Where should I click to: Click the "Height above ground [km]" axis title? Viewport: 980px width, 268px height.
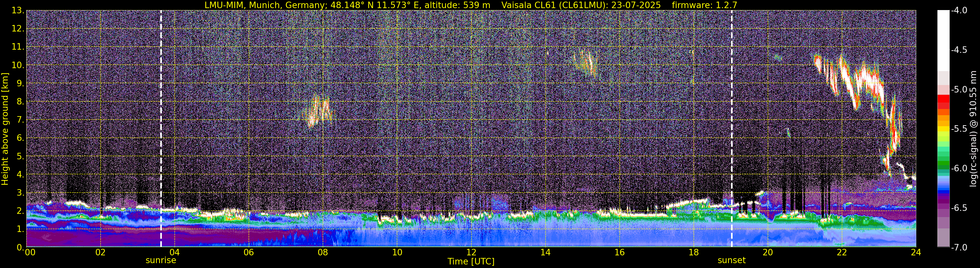click(5, 129)
